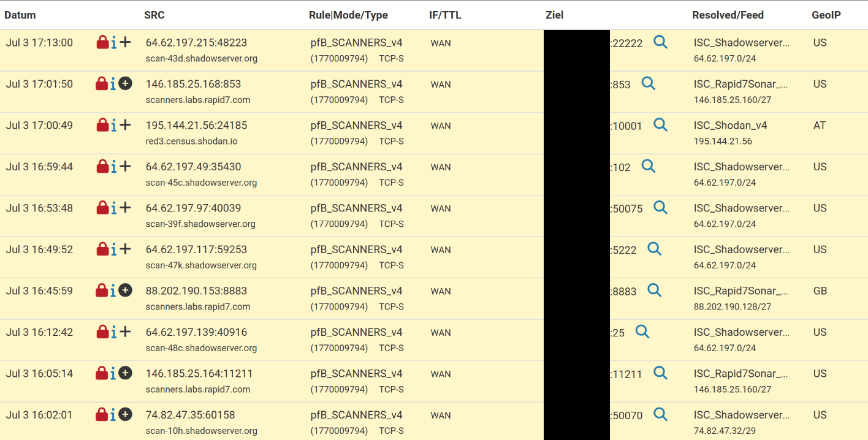Click source address 88.202.190.153:8883
The image size is (868, 440).
click(x=196, y=291)
